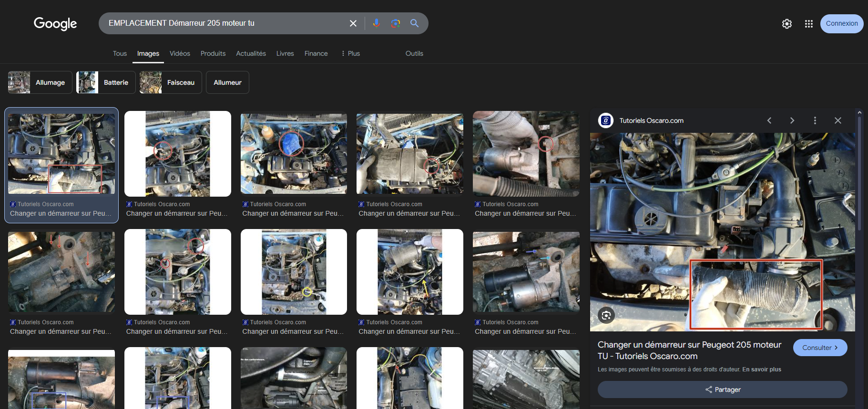Filter results with the Allumage chip
The width and height of the screenshot is (868, 409).
[x=40, y=82]
